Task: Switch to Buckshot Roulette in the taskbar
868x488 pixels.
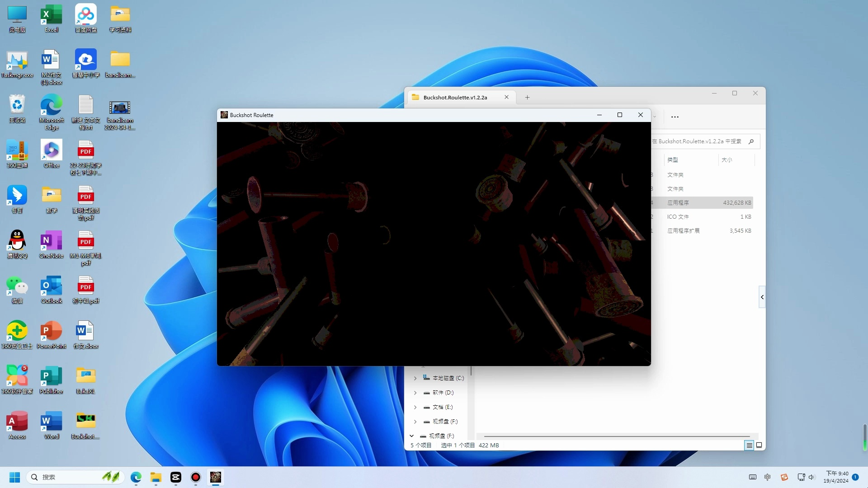Action: 216,477
